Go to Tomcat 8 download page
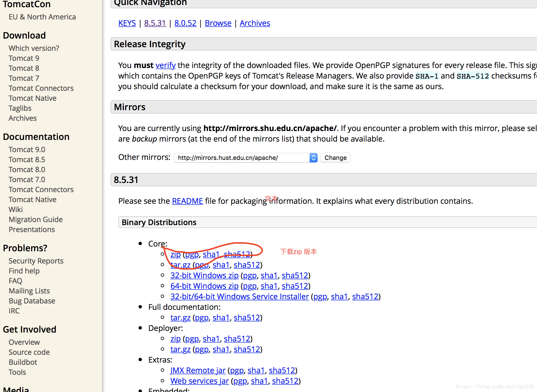Viewport: 537px width, 392px height. (24, 68)
